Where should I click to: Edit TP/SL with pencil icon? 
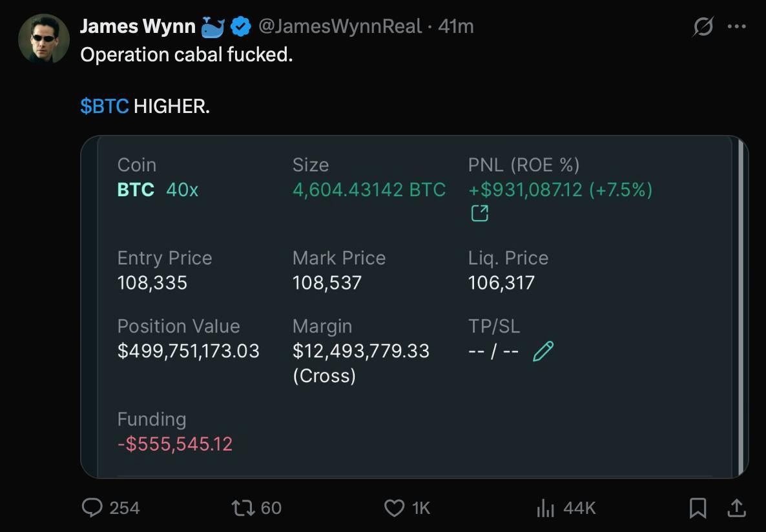[543, 351]
